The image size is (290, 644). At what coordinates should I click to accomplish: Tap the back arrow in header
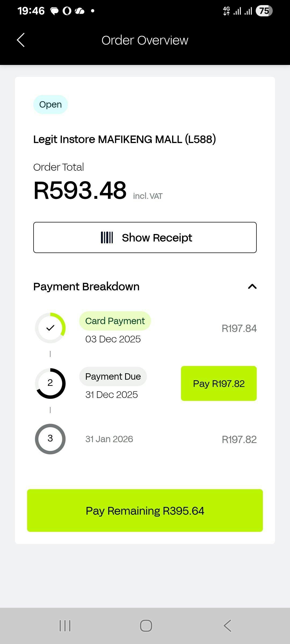tap(21, 40)
